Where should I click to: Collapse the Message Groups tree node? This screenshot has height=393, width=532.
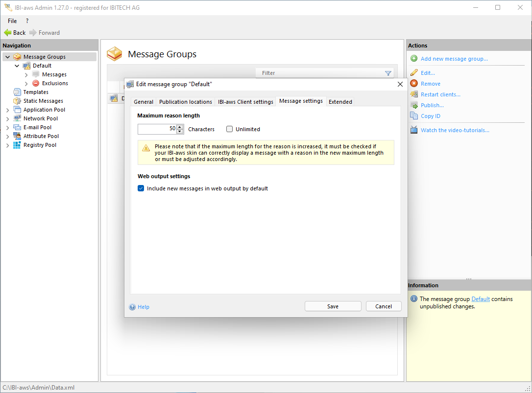pos(7,57)
